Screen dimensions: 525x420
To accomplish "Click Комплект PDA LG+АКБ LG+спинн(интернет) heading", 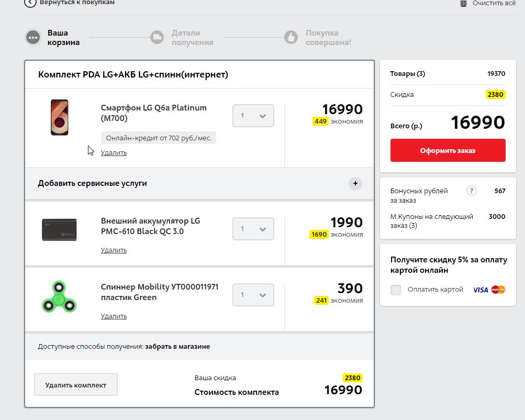I will (133, 74).
